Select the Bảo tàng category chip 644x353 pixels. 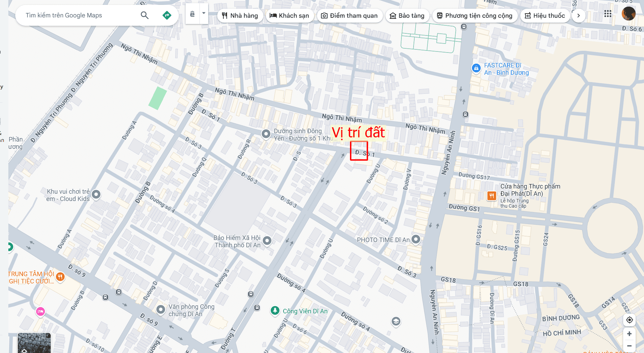coord(407,16)
